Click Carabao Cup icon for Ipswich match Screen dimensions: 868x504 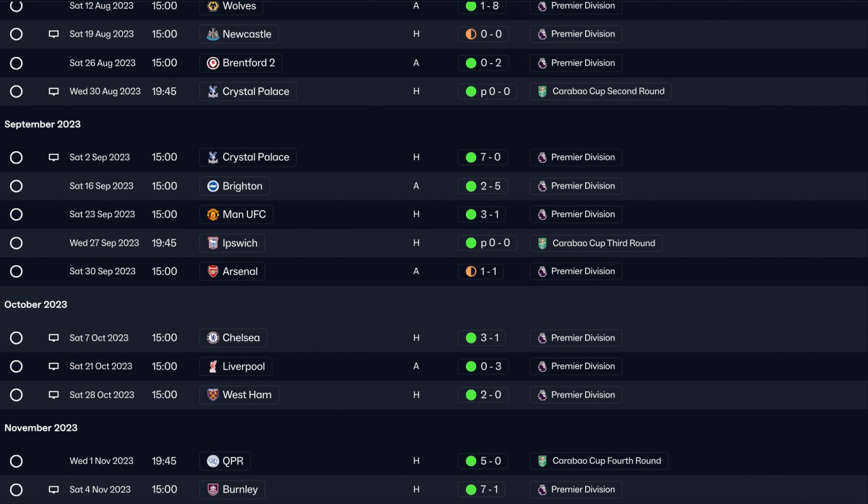[x=542, y=243]
